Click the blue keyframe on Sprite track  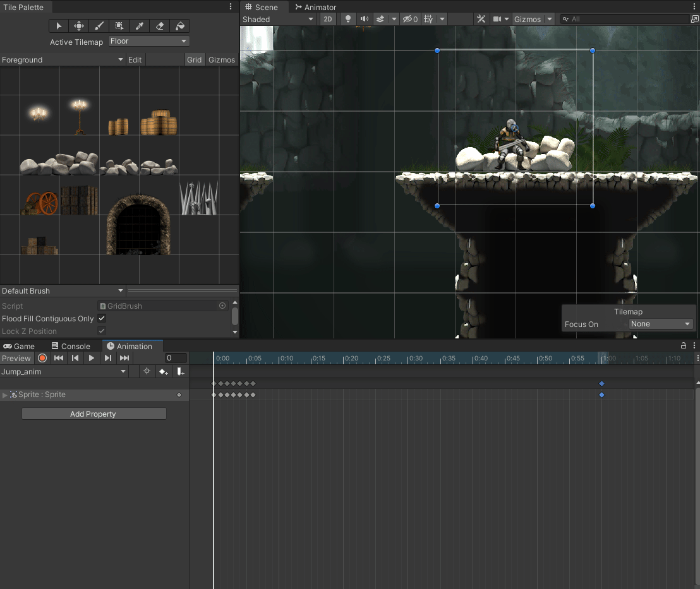[601, 395]
